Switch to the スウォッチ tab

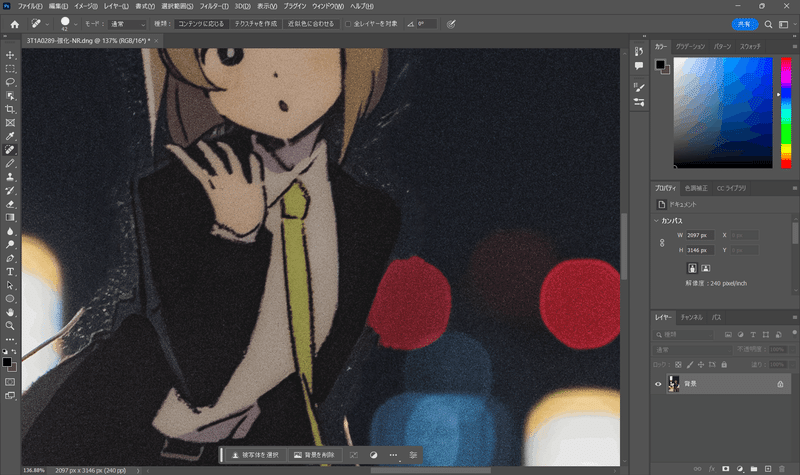[750, 46]
